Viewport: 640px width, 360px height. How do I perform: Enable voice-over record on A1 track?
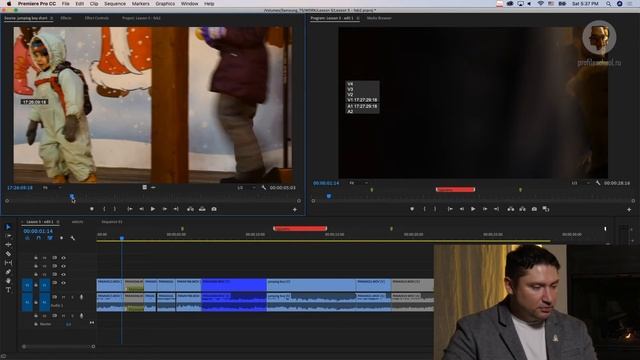click(81, 297)
